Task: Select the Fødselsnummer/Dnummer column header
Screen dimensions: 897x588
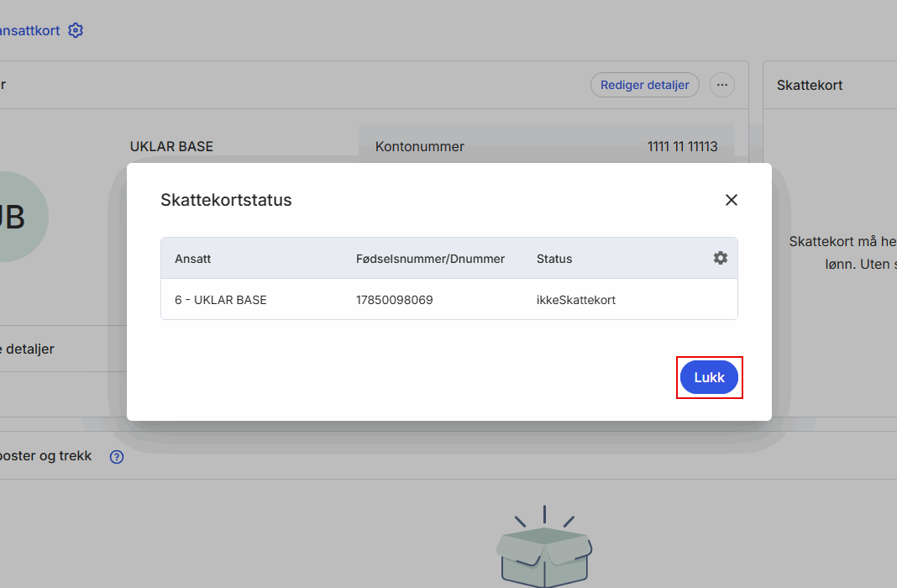Action: tap(430, 259)
